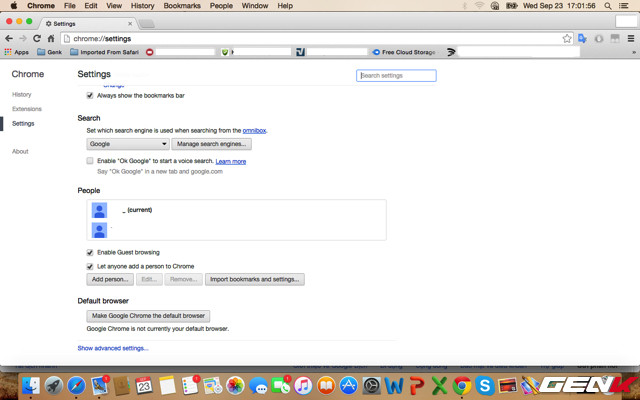Expand 'Show advanced settings...'
This screenshot has width=640, height=400.
113,348
